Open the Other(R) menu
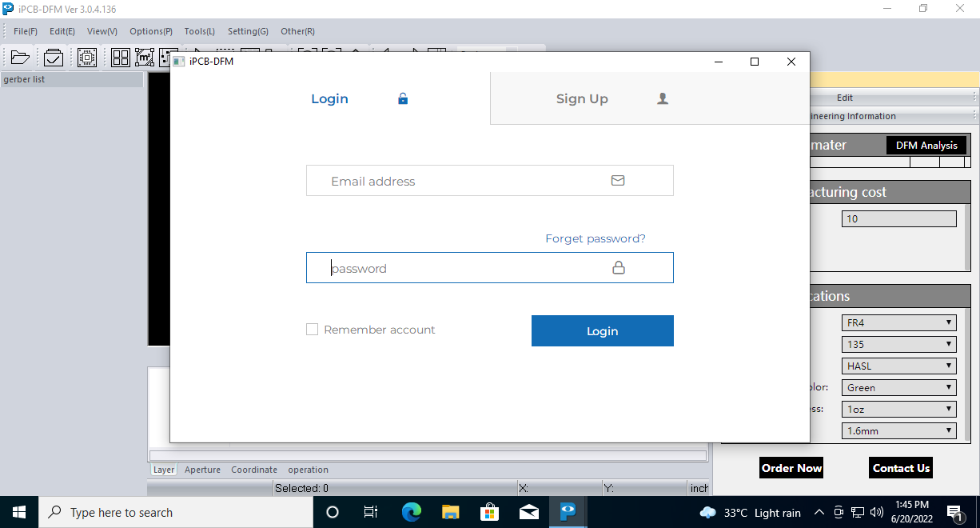Screen dimensions: 980x528 [x=297, y=31]
